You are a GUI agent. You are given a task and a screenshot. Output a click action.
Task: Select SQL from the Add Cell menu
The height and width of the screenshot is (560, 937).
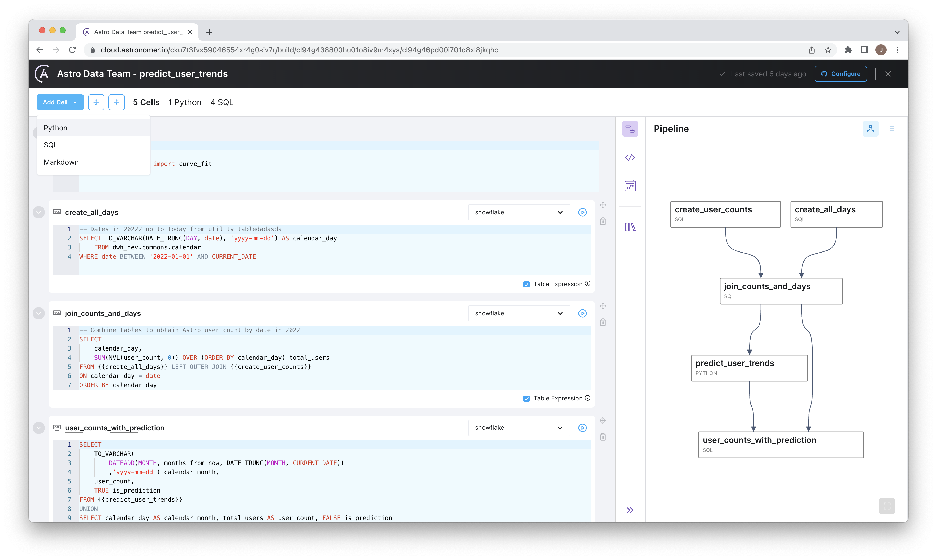[50, 145]
